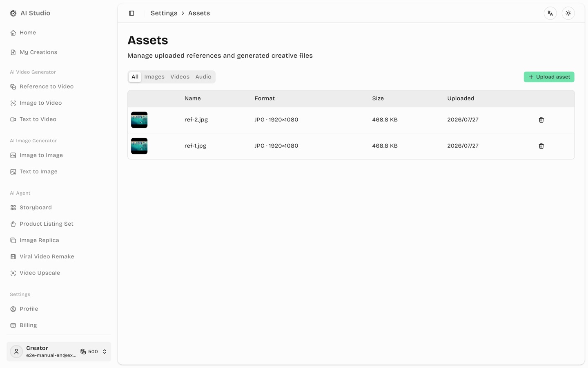Delete ref-1.jpg with the trash icon
The width and height of the screenshot is (588, 368).
coord(541,146)
